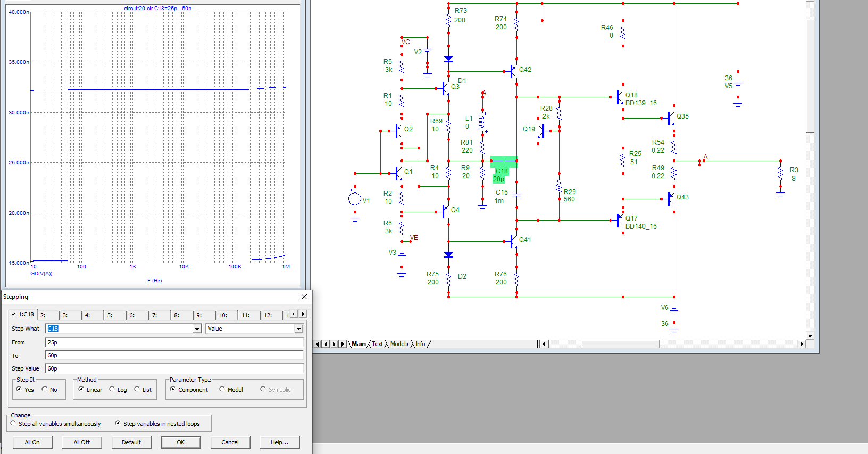Viewport: 868px width, 454px height.
Task: Open the Text schematic page tab
Action: [x=377, y=344]
